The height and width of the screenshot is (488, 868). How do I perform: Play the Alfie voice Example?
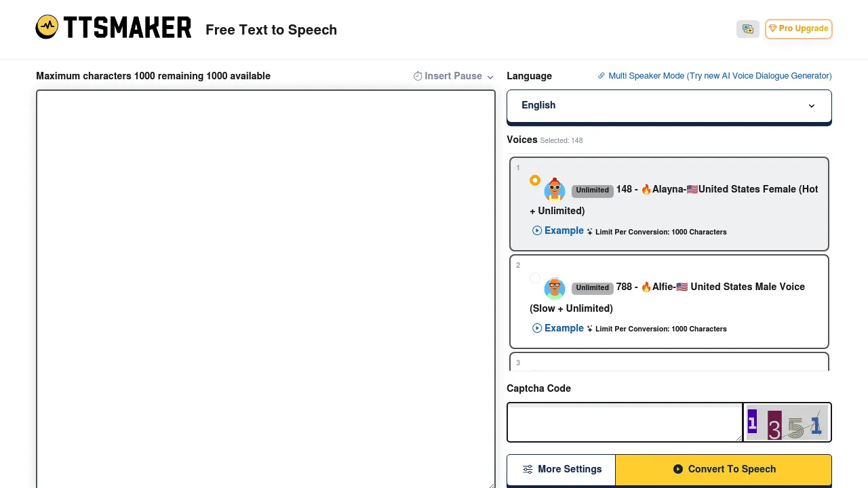coord(557,328)
